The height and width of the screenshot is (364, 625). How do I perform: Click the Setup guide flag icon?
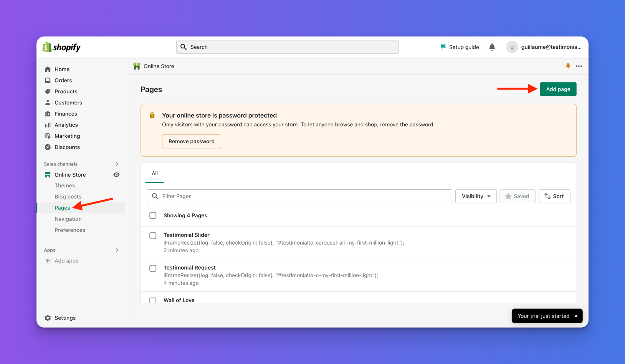click(443, 47)
